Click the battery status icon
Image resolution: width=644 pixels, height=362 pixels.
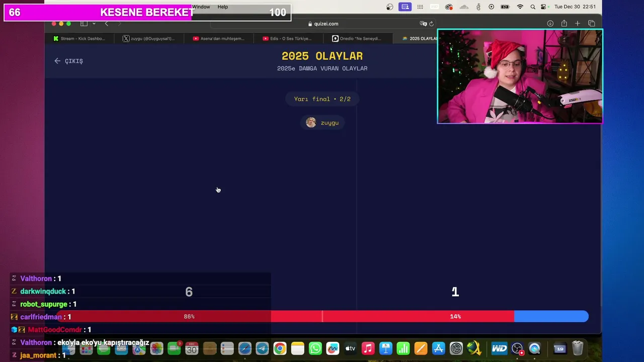[506, 7]
